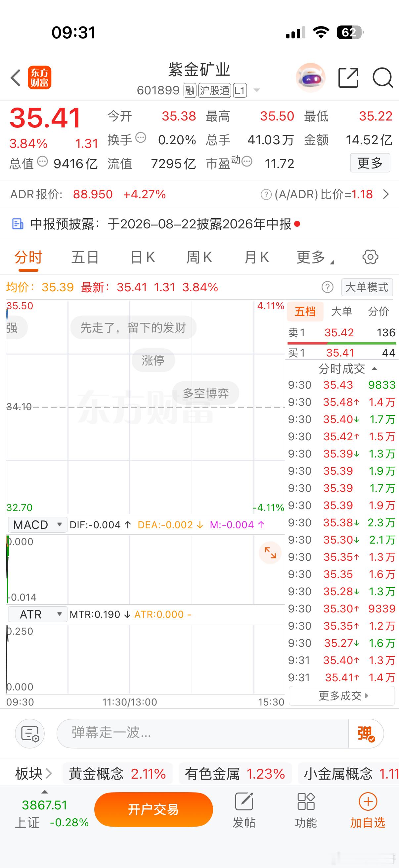Expand the 更多 chart periods menu

pyautogui.click(x=315, y=258)
